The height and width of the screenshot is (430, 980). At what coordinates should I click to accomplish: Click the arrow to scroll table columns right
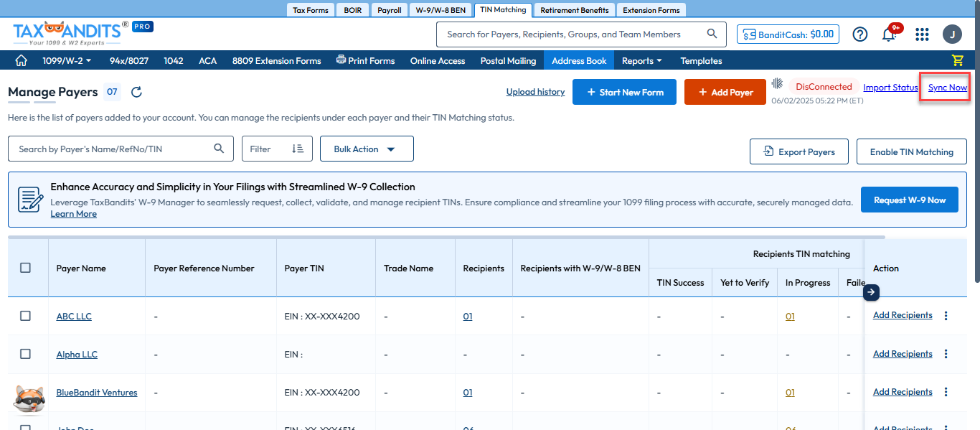click(871, 292)
